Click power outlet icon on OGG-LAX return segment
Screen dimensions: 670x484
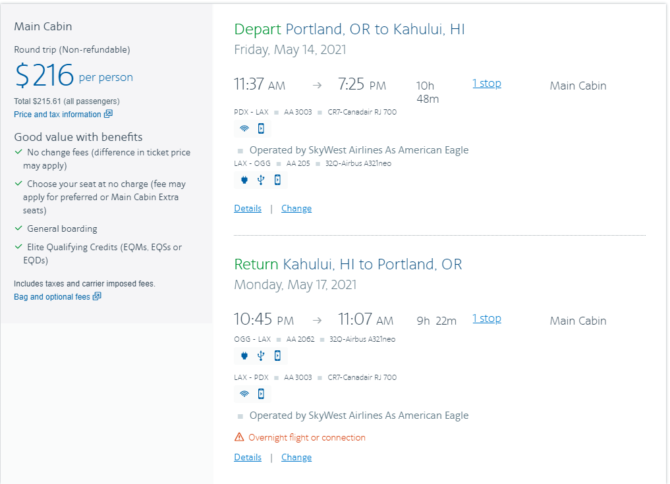coord(244,356)
